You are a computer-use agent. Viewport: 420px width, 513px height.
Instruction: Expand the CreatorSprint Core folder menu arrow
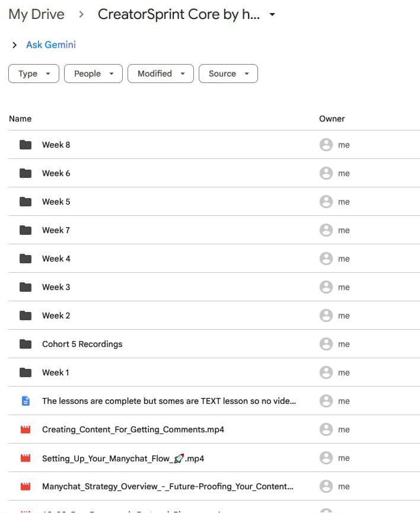tap(272, 15)
